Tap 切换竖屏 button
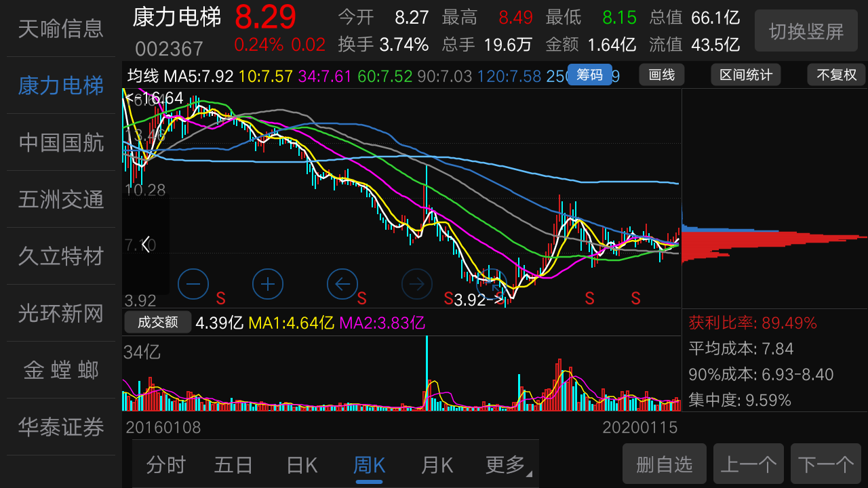This screenshot has width=868, height=488. click(x=806, y=30)
